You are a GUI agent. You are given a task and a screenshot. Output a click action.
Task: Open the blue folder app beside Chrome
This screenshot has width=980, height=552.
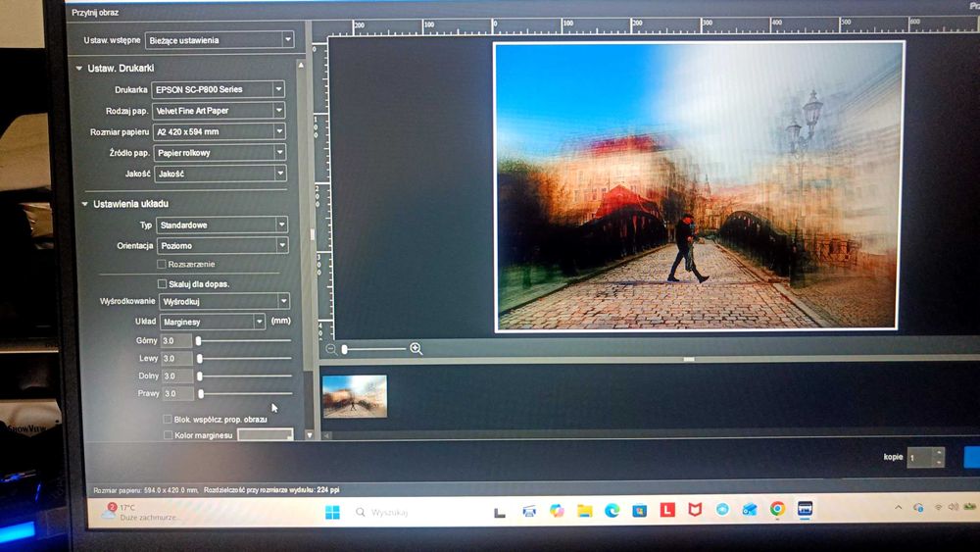coord(750,510)
